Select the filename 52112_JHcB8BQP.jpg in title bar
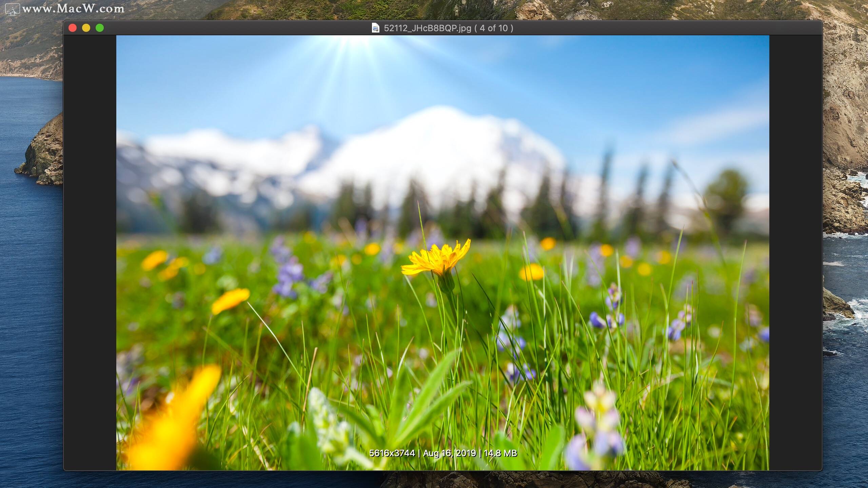This screenshot has width=868, height=488. 427,28
